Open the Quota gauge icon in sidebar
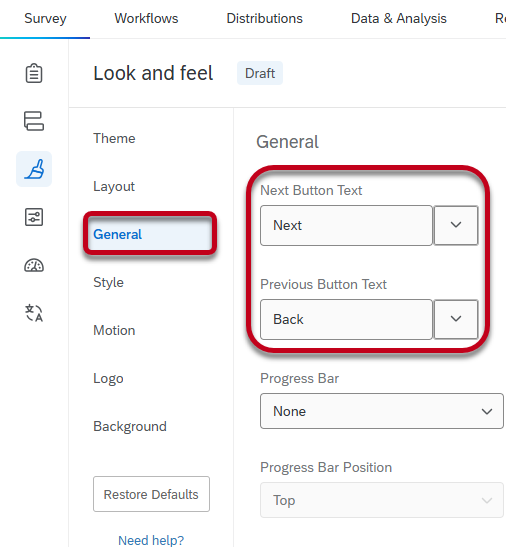 coord(34,265)
